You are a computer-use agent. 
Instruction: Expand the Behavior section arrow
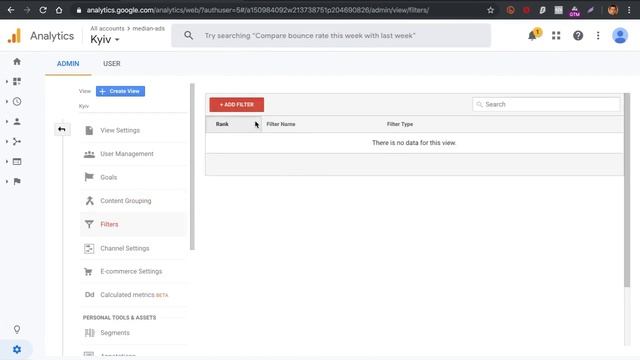pyautogui.click(x=7, y=162)
